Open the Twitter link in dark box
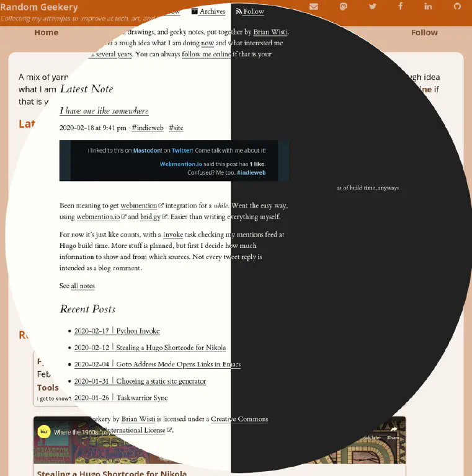 182,151
